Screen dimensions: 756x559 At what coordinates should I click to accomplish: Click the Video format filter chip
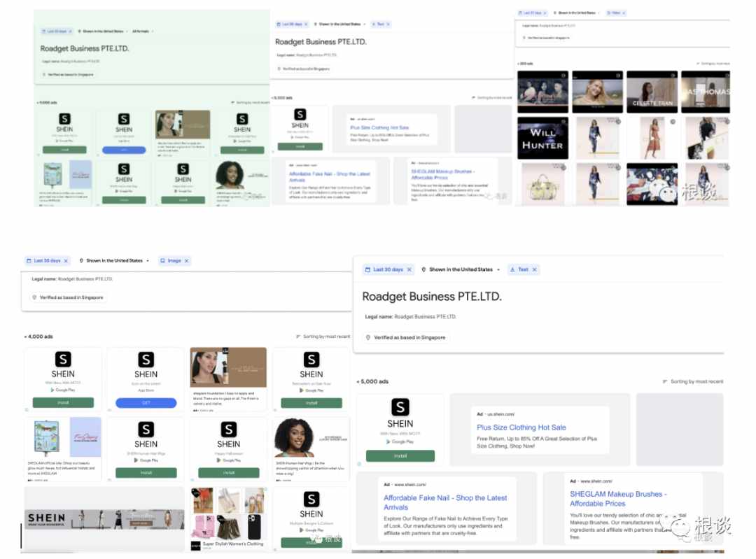[616, 13]
